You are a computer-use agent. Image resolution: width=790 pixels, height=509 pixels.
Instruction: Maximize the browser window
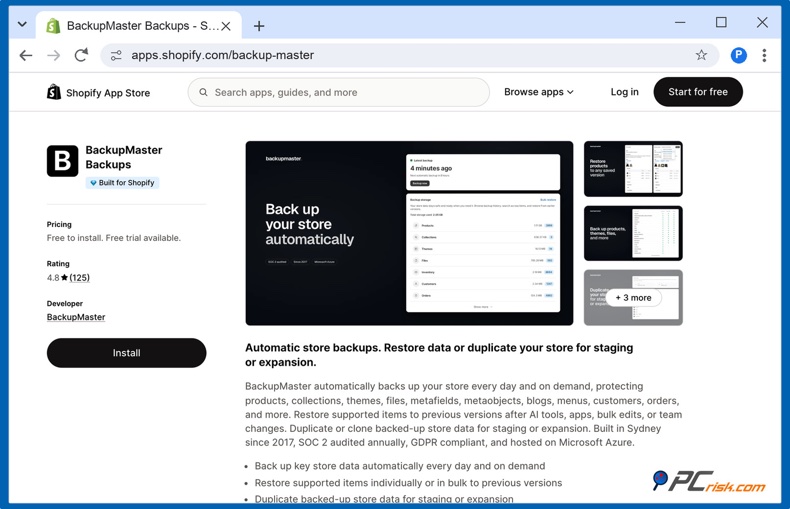(721, 23)
